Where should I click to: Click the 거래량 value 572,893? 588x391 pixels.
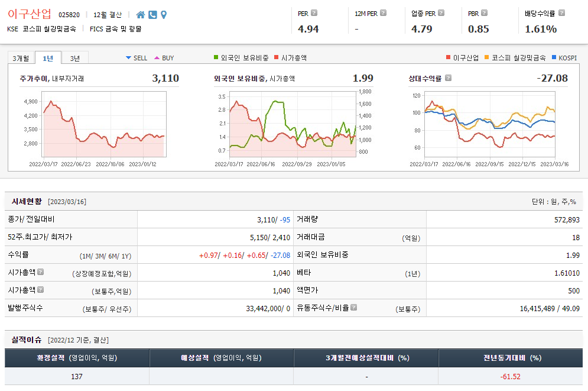567,220
